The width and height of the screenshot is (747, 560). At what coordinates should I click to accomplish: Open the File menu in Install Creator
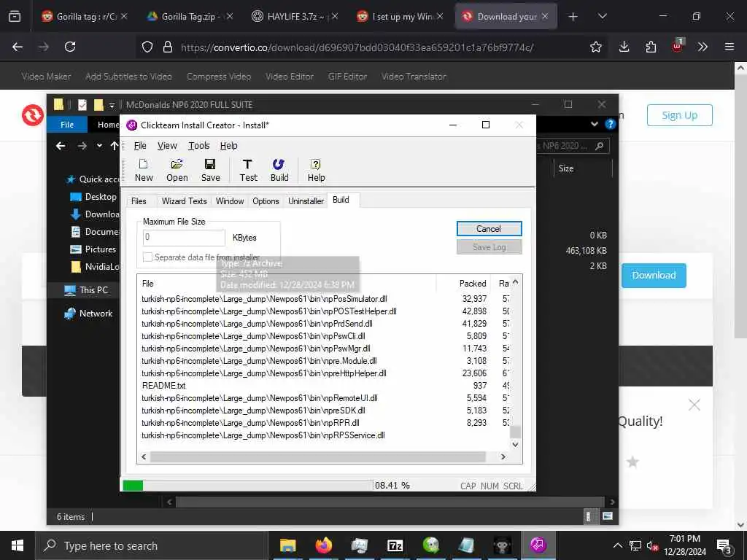(x=140, y=146)
